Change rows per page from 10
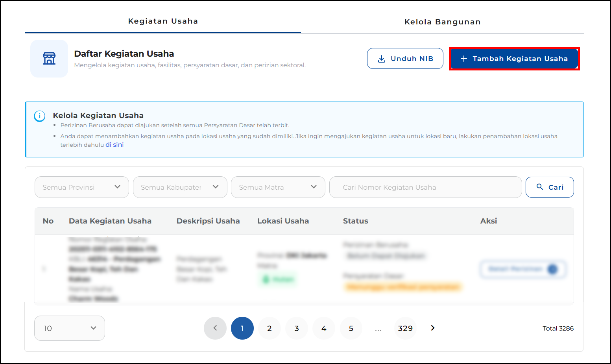 click(70, 328)
